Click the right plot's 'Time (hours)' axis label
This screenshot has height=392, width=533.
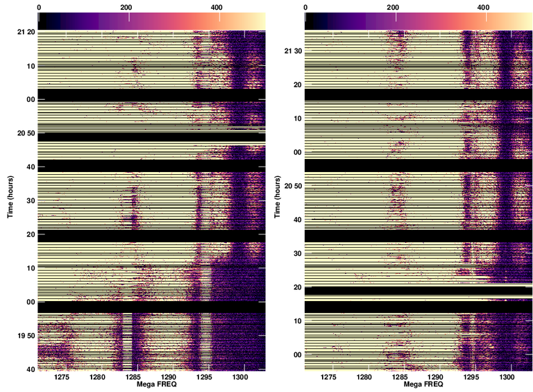click(x=278, y=200)
